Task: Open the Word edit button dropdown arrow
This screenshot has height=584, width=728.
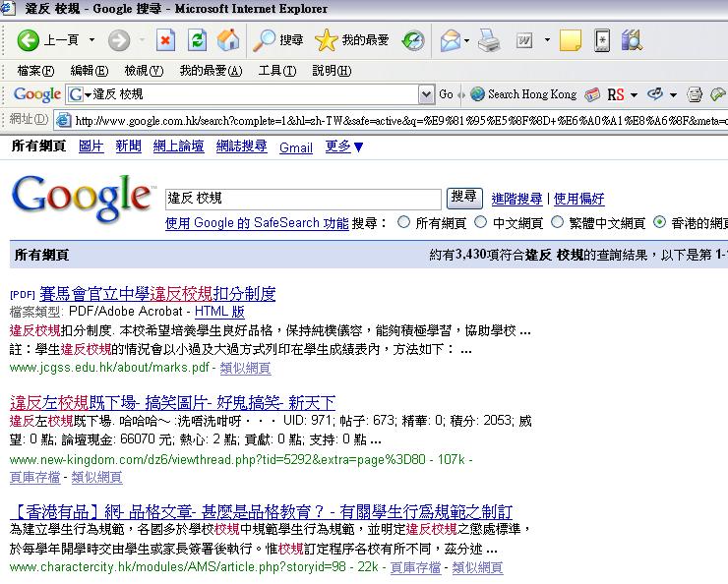Action: pyautogui.click(x=547, y=40)
